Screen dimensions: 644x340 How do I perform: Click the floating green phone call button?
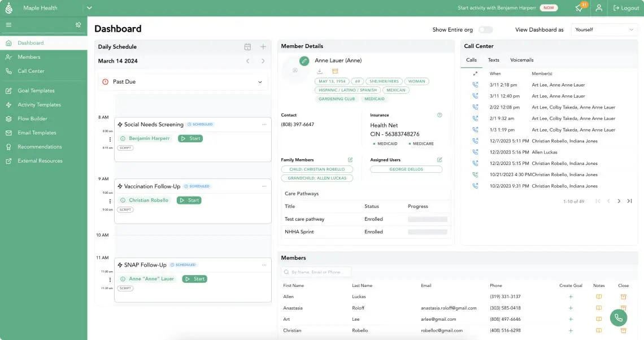pos(619,317)
